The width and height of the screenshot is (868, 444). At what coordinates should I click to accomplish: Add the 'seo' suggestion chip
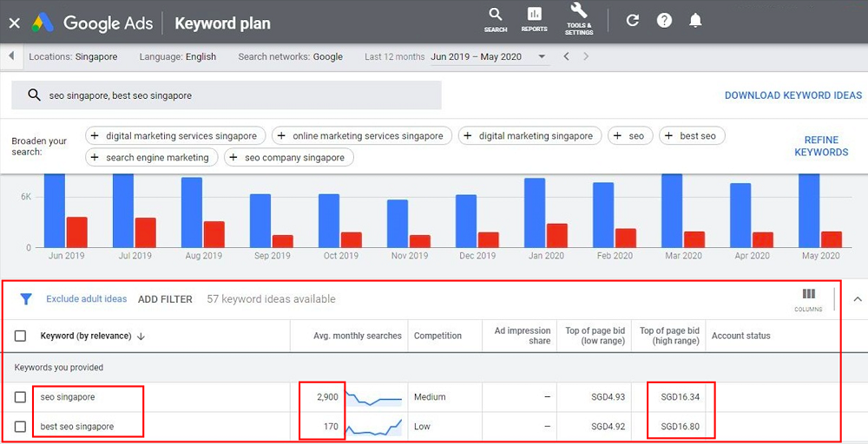coord(630,136)
